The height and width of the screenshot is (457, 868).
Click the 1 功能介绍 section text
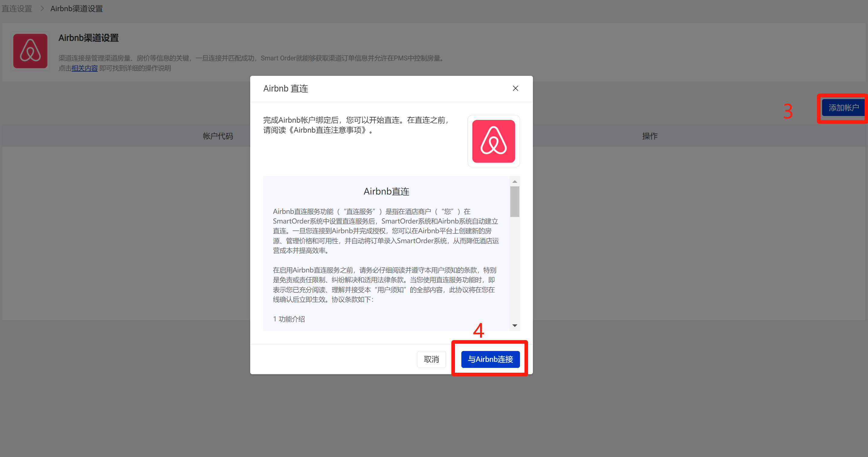click(x=289, y=319)
